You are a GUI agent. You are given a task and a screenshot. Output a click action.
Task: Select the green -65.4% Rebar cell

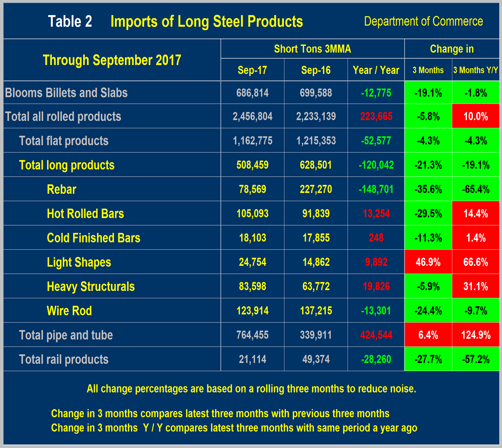pyautogui.click(x=476, y=189)
